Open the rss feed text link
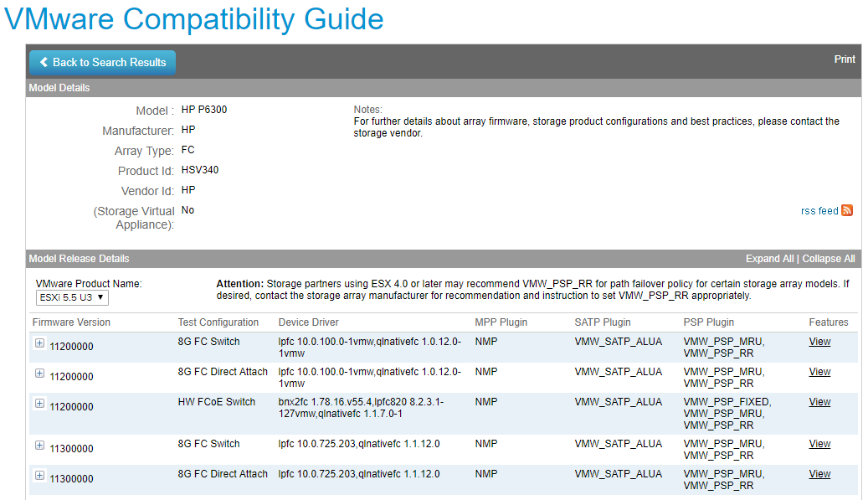The image size is (868, 500). tap(819, 211)
